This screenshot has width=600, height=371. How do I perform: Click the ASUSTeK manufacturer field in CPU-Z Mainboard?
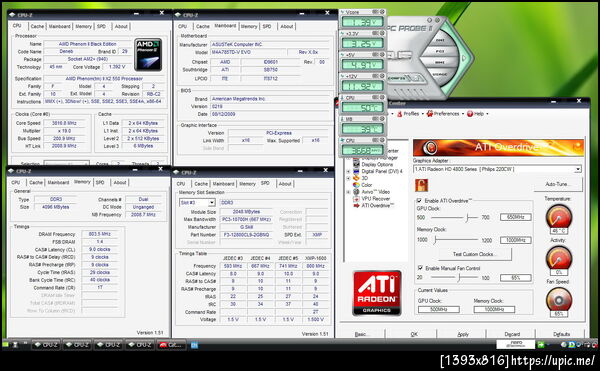pyautogui.click(x=269, y=44)
